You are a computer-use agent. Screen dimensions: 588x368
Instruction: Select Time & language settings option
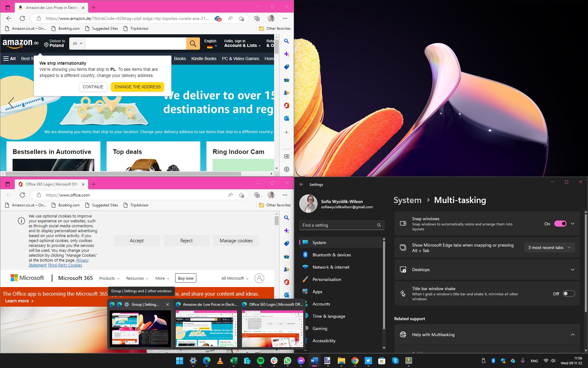click(x=329, y=316)
